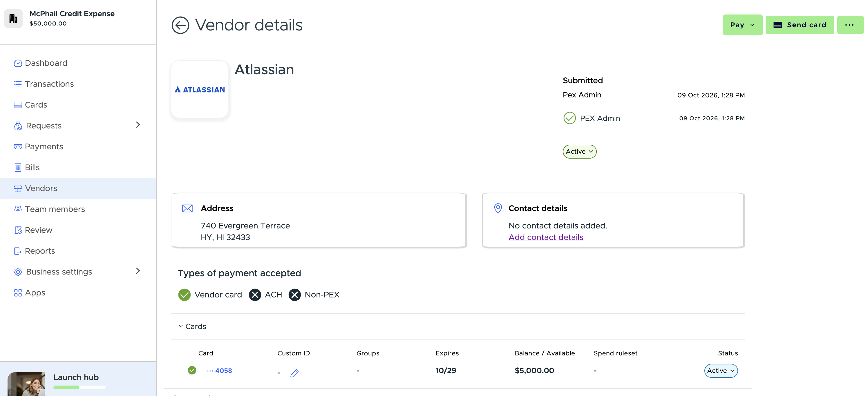868x396 pixels.
Task: Open the card 4058 Active status dropdown
Action: 721,371
